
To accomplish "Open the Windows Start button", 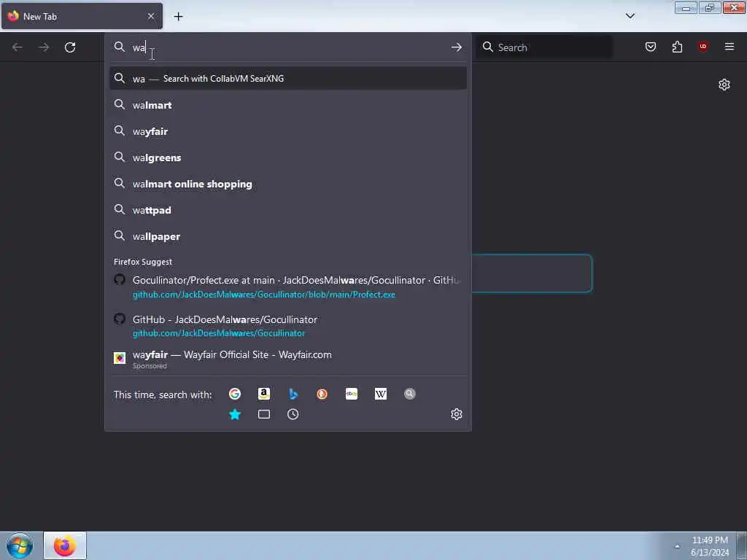I will (x=20, y=545).
